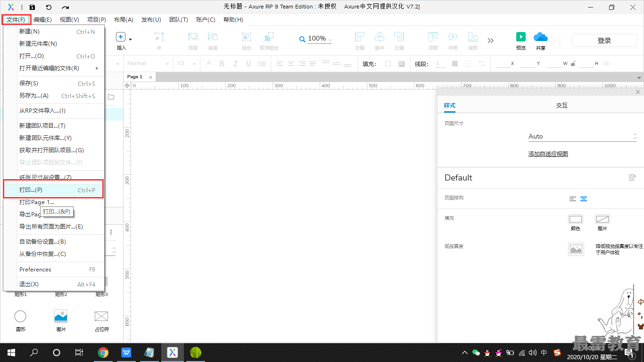This screenshot has height=362, width=644.
Task: Choose 导出所有页面为图片...(E) menu item
Action: (x=54, y=226)
